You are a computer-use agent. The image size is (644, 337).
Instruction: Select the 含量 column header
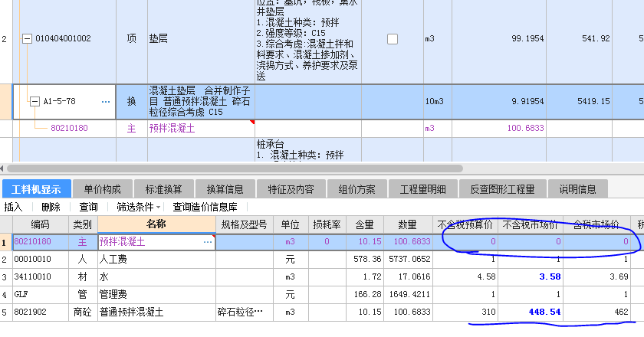(364, 224)
